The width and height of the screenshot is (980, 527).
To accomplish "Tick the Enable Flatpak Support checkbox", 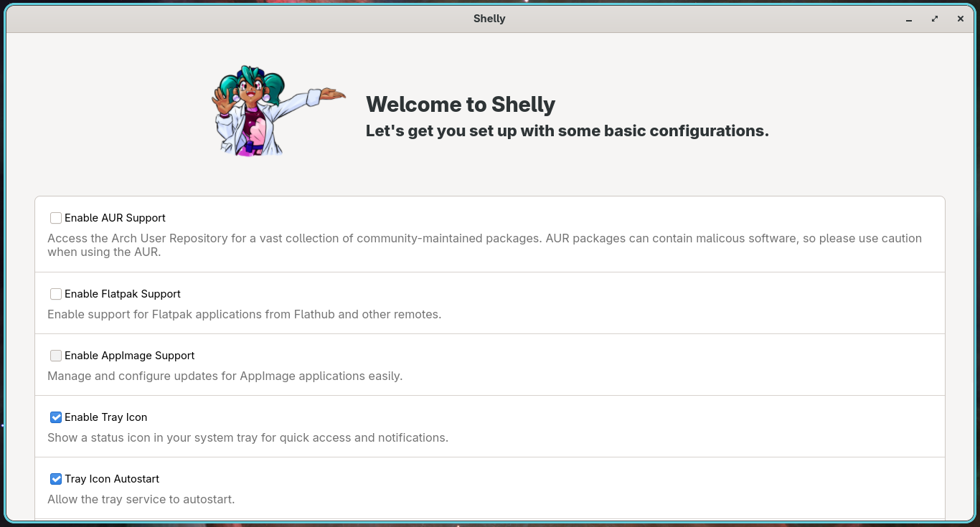I will [x=56, y=294].
